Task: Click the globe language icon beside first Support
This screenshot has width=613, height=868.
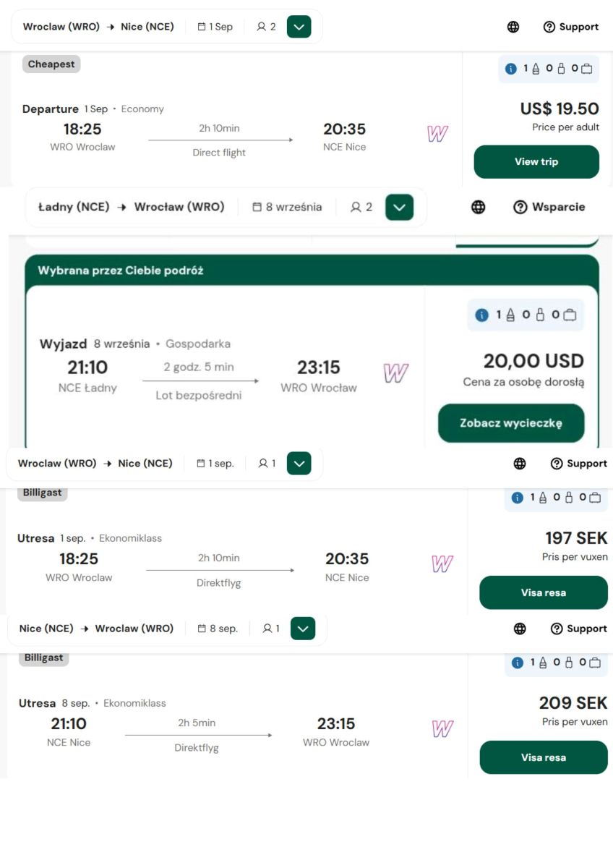Action: tap(513, 27)
